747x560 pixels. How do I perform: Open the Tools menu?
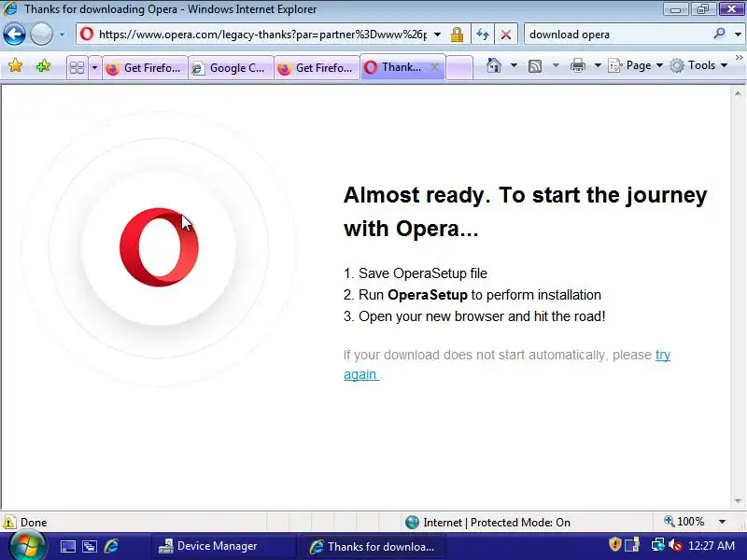coord(698,65)
